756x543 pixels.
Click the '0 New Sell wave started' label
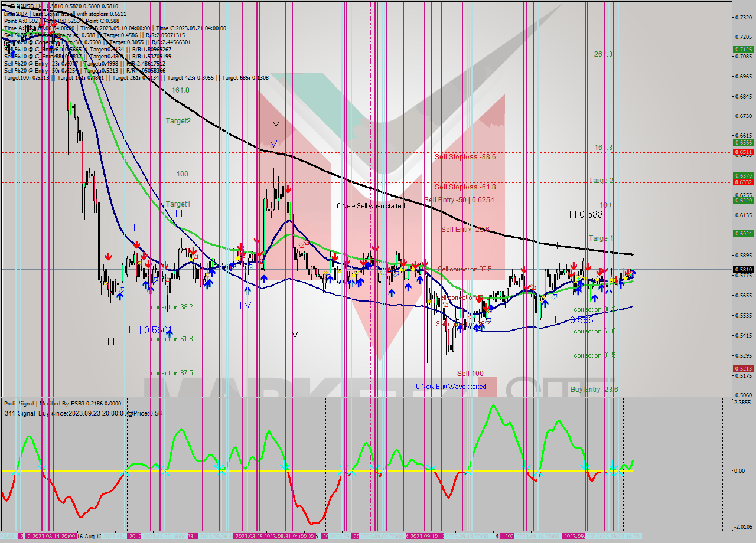[x=370, y=206]
